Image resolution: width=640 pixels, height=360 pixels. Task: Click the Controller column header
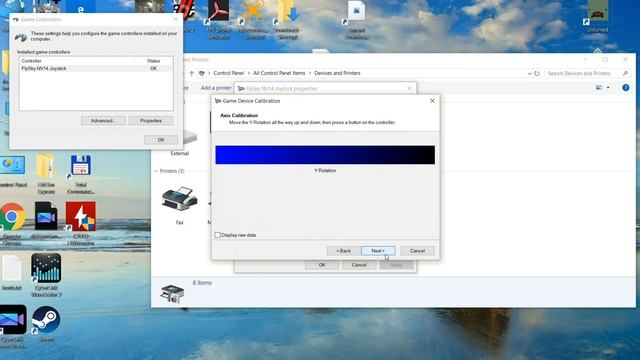(77, 61)
